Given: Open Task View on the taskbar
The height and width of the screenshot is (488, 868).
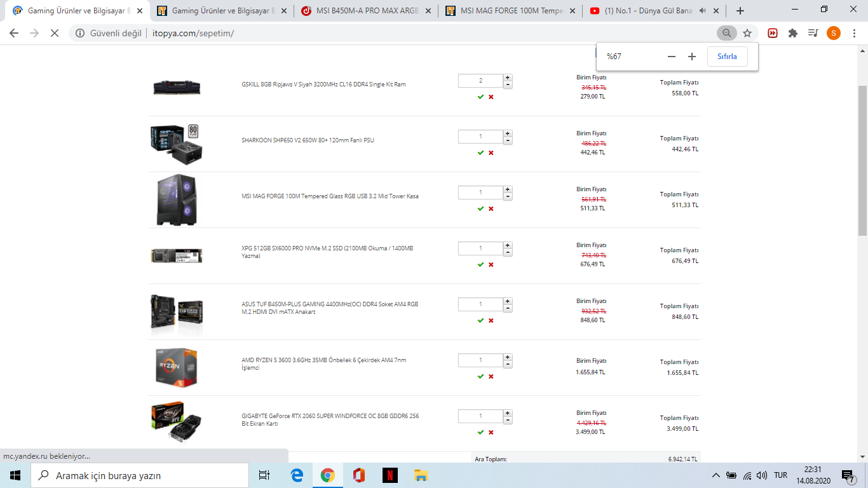Looking at the screenshot, I should click(x=264, y=475).
